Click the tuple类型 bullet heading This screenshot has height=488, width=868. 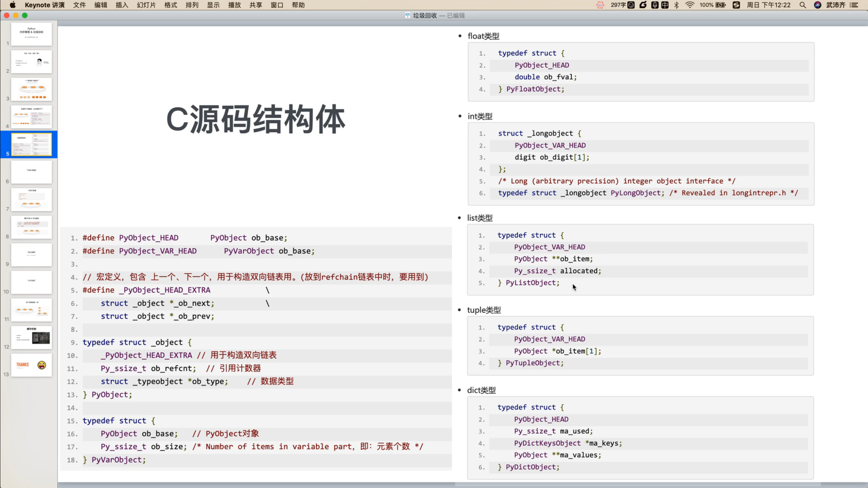(484, 310)
